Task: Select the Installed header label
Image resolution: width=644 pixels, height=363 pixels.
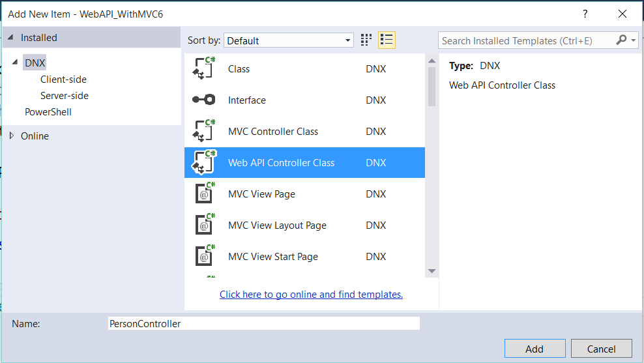Action: pyautogui.click(x=39, y=38)
